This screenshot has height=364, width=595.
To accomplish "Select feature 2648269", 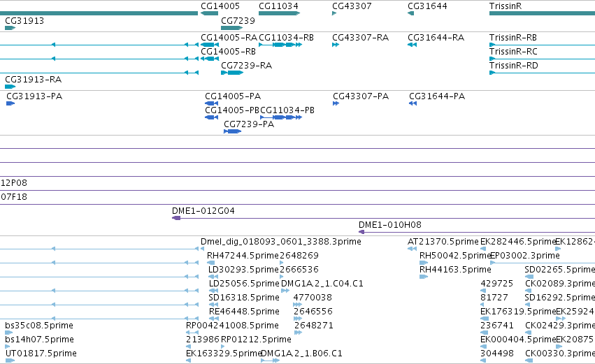I will pos(282,263).
